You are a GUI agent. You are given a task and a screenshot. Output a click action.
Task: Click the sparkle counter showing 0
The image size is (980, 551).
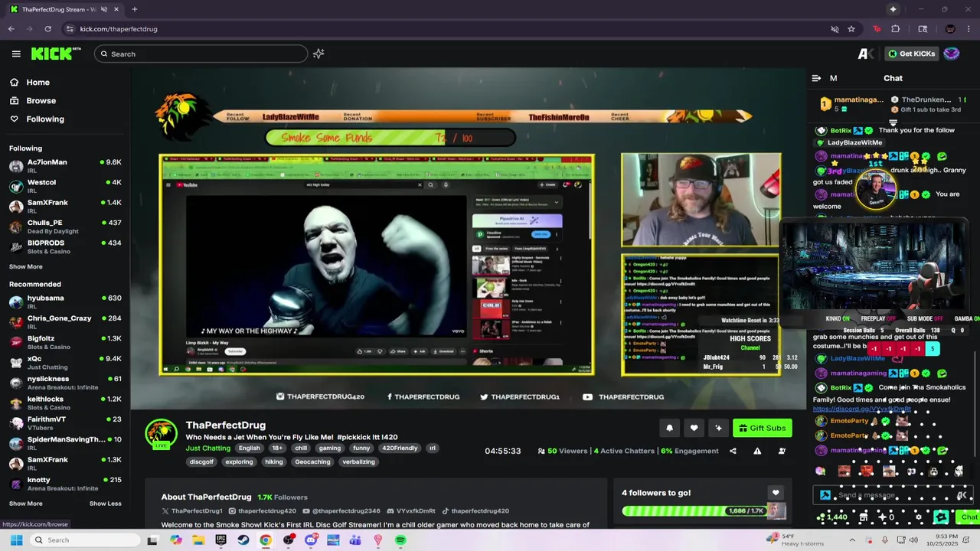(x=887, y=517)
